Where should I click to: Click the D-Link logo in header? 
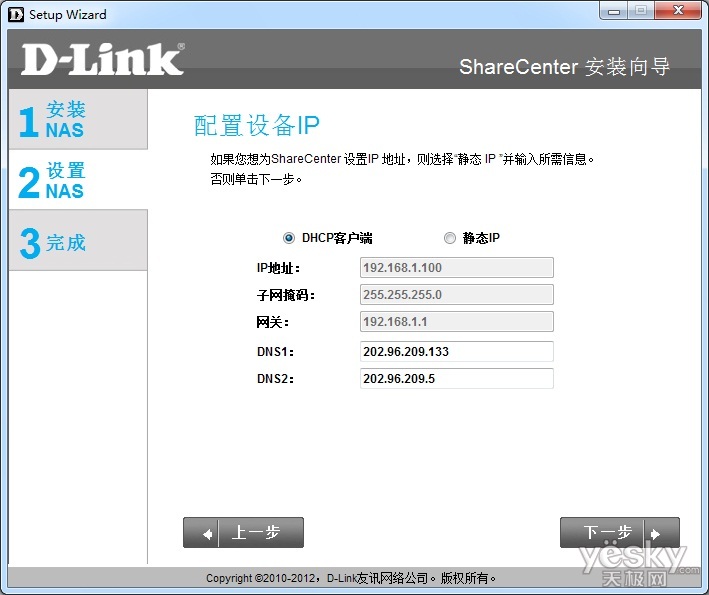point(103,59)
